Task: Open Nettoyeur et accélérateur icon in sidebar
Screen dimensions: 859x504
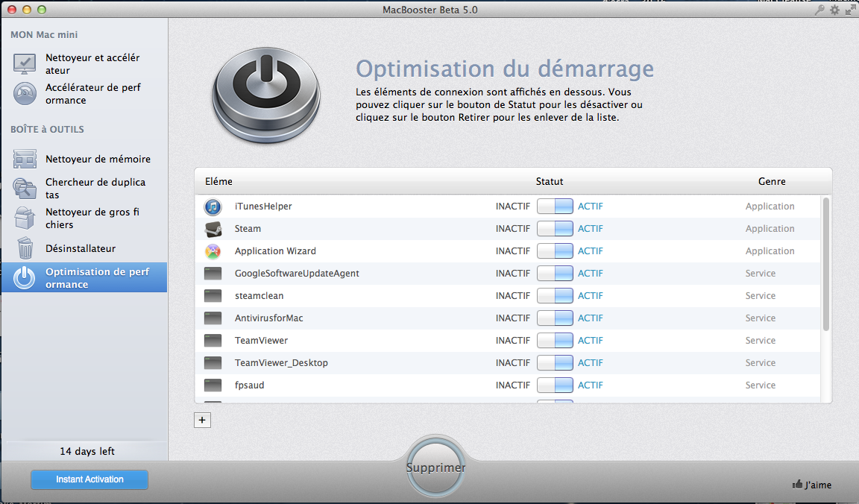Action: (x=25, y=64)
